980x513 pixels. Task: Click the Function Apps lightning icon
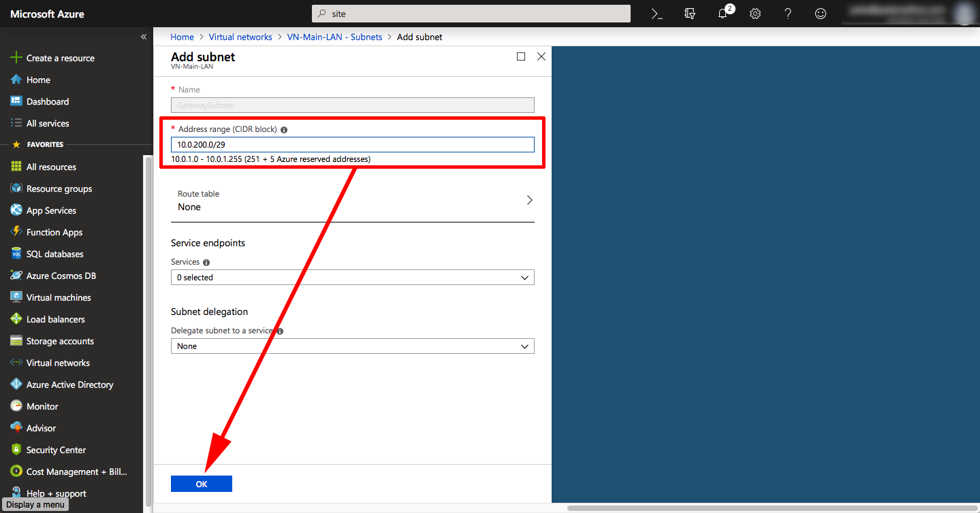[16, 232]
